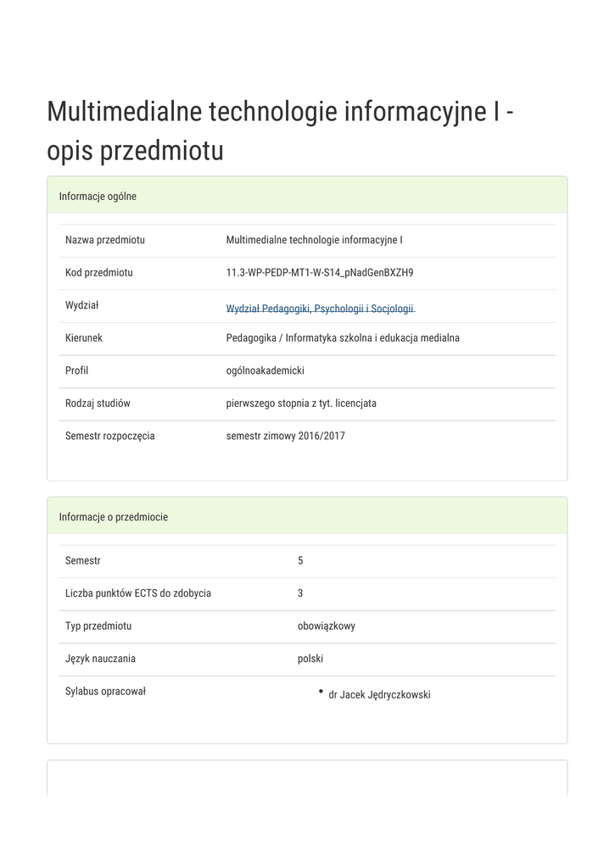
Task: Click author name dr Jacek Jędryczkowski
Action: point(379,695)
